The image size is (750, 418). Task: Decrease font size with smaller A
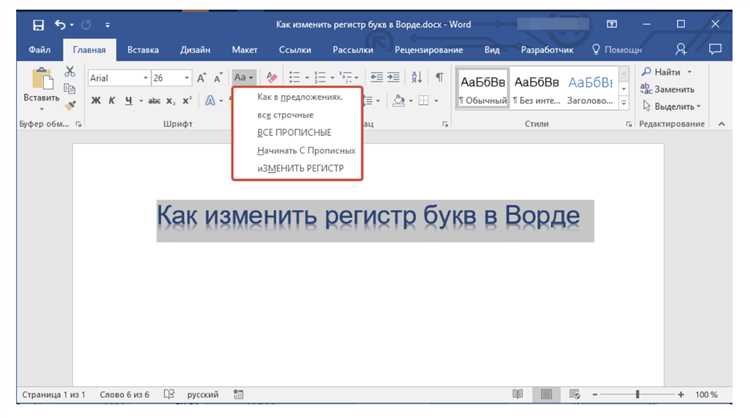pyautogui.click(x=218, y=78)
